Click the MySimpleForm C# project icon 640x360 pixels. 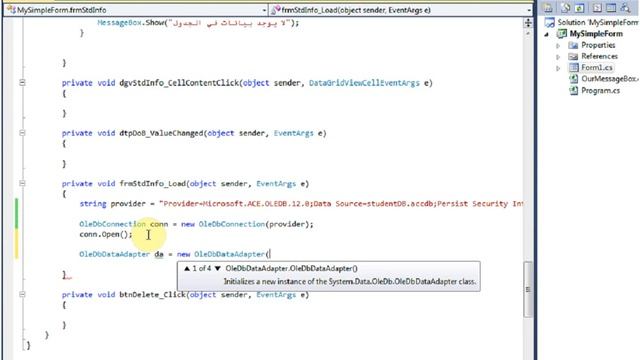[x=562, y=34]
